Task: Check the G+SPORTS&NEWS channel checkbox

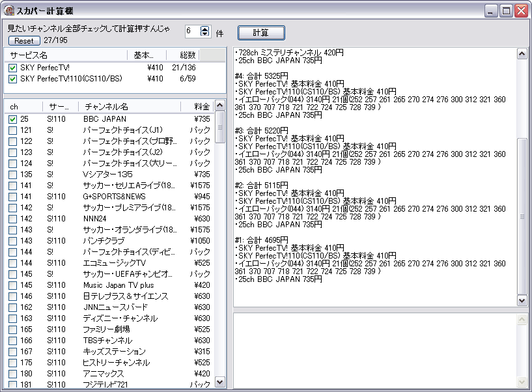Action: click(12, 197)
